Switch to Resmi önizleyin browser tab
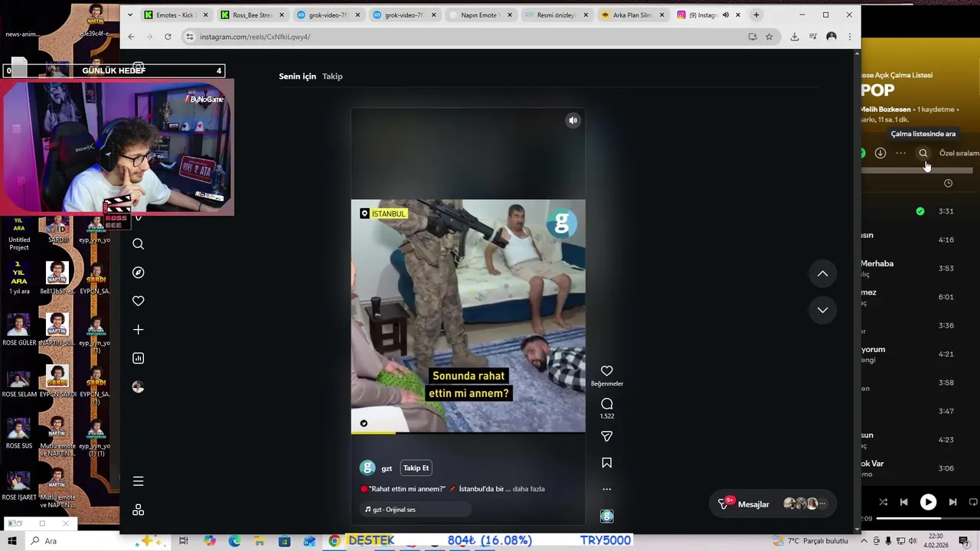Image resolution: width=980 pixels, height=551 pixels. 557,15
